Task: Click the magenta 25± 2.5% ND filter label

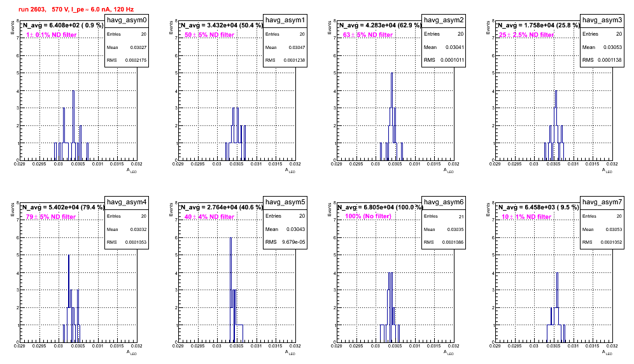Action: tap(526, 35)
